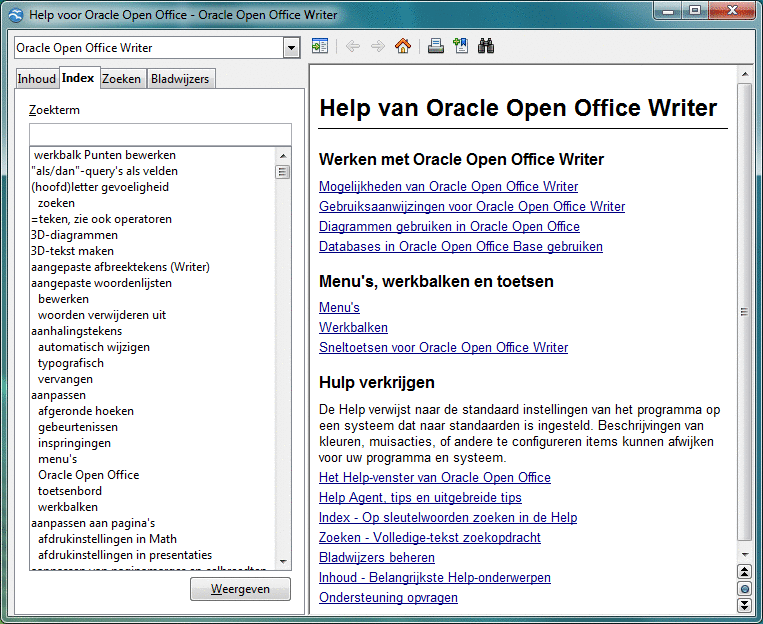
Task: Click the Oracle Open Office title bar icon
Action: point(16,15)
